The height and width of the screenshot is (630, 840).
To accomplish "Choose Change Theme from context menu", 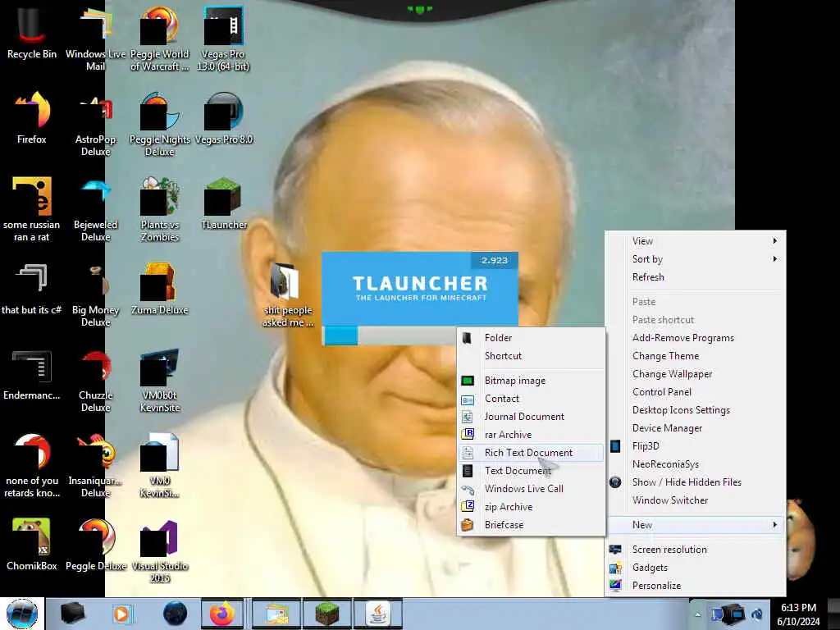I will [x=696, y=356].
